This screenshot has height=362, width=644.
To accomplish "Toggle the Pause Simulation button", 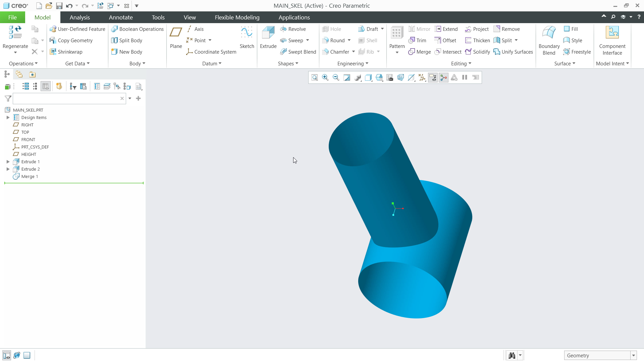I will coord(465,77).
